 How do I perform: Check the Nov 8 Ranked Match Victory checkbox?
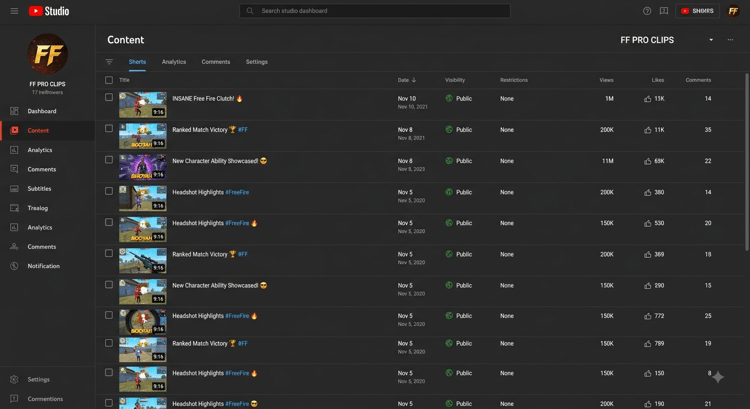[109, 128]
